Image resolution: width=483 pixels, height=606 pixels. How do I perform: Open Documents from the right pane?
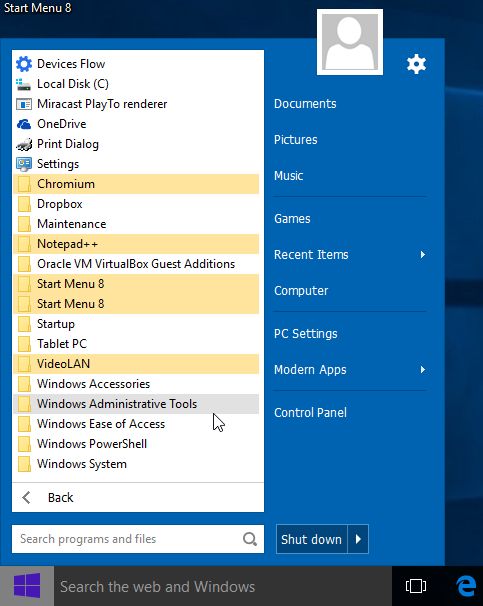(x=305, y=104)
